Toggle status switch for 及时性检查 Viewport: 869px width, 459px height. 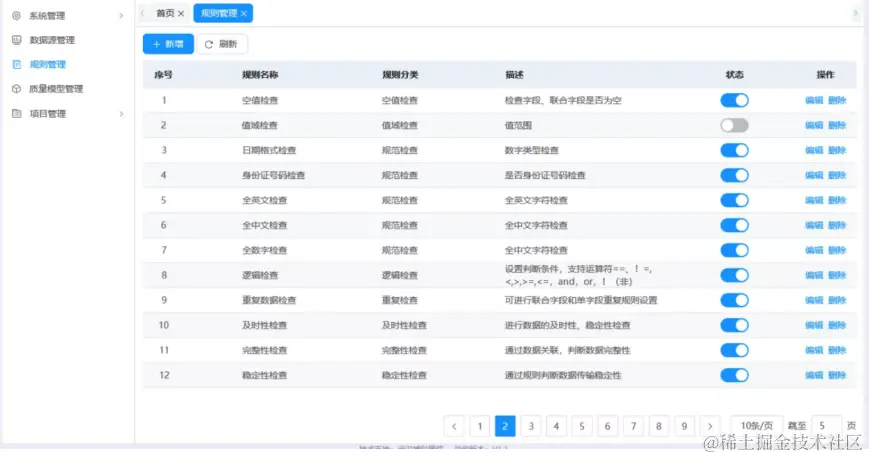click(x=734, y=325)
